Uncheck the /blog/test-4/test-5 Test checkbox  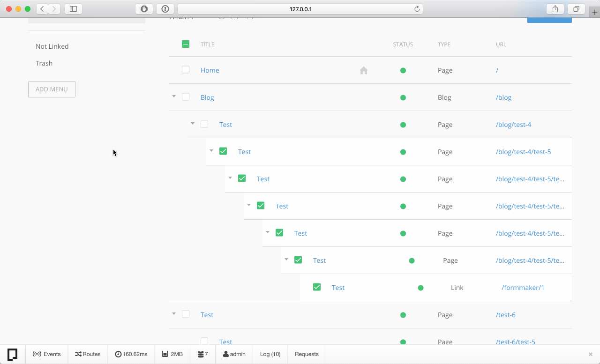point(223,151)
